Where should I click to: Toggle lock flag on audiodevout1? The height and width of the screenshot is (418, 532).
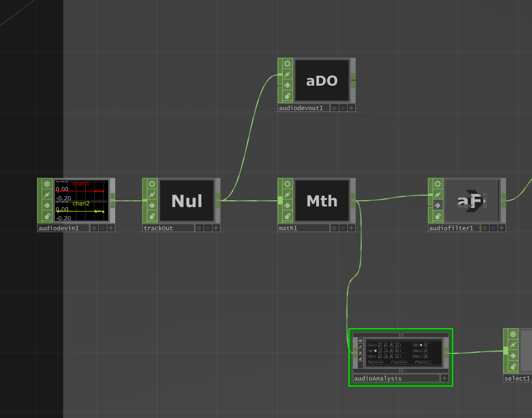[x=288, y=95]
